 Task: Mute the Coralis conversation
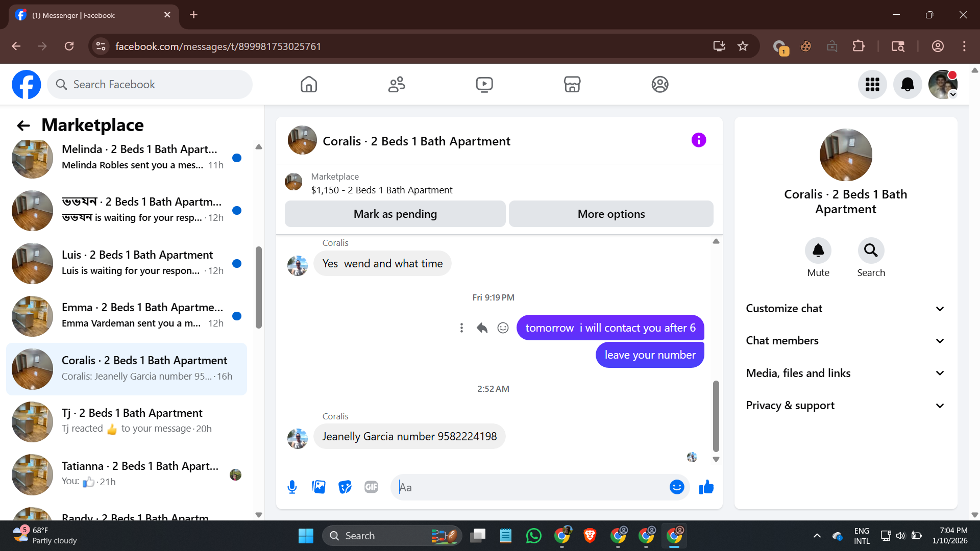818,251
